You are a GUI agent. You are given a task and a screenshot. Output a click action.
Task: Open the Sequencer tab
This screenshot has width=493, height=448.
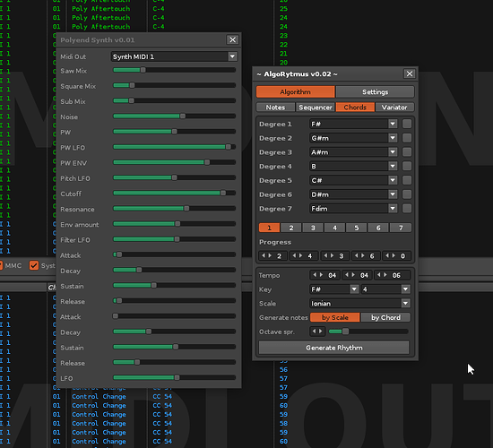point(316,108)
